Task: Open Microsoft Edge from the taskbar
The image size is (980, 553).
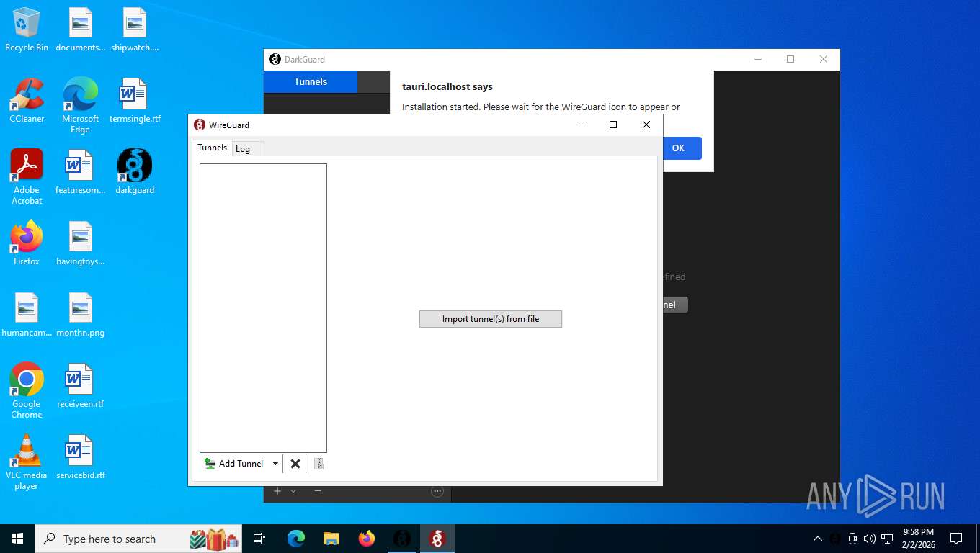Action: (x=296, y=539)
